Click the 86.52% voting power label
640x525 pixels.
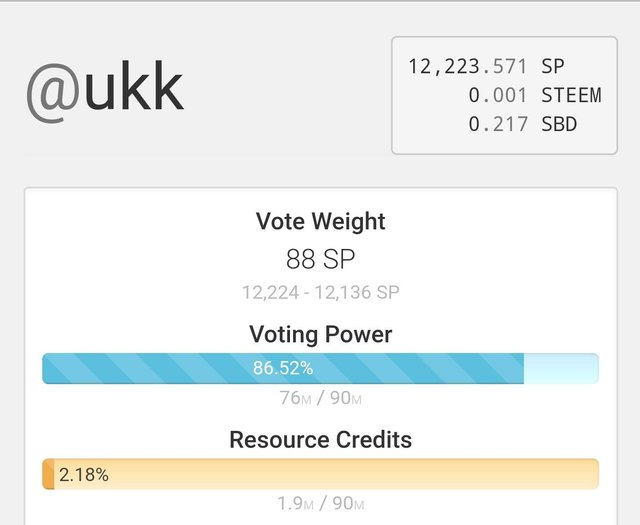click(283, 368)
